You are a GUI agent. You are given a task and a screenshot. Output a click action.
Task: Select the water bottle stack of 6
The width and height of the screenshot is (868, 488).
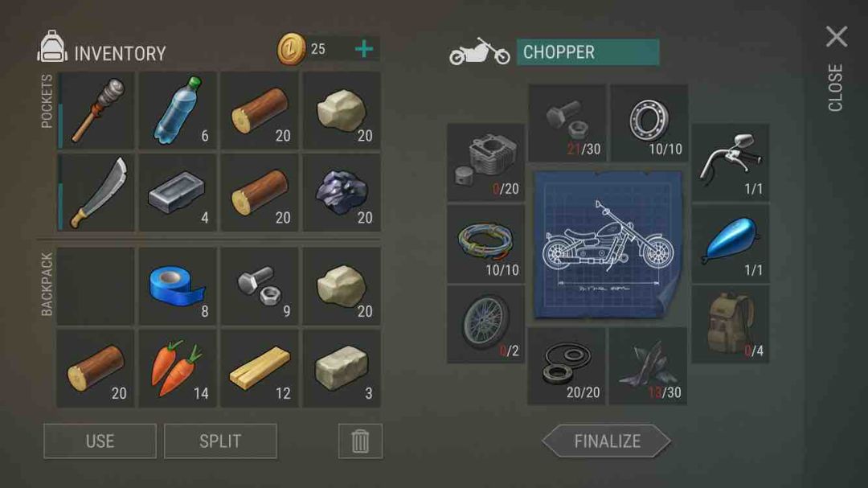pyautogui.click(x=177, y=110)
